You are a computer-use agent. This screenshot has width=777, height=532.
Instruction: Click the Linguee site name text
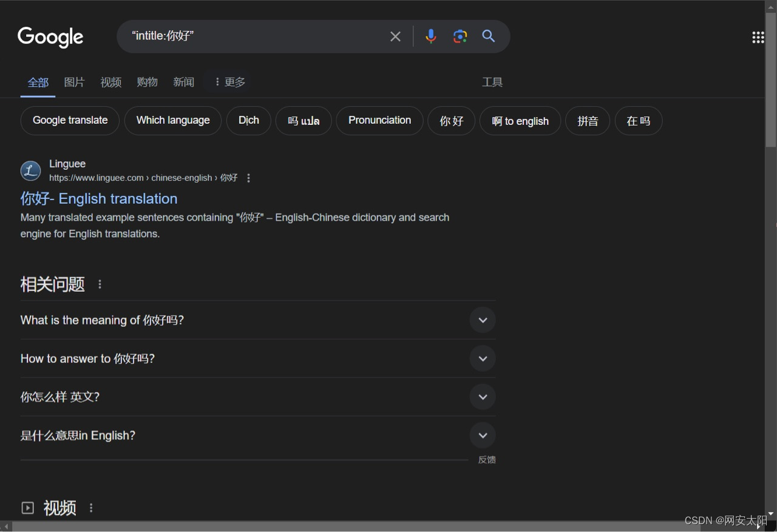[67, 164]
